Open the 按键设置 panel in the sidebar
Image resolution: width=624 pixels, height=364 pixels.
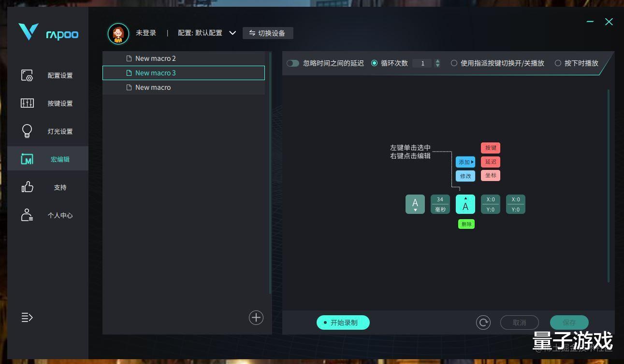(x=48, y=103)
